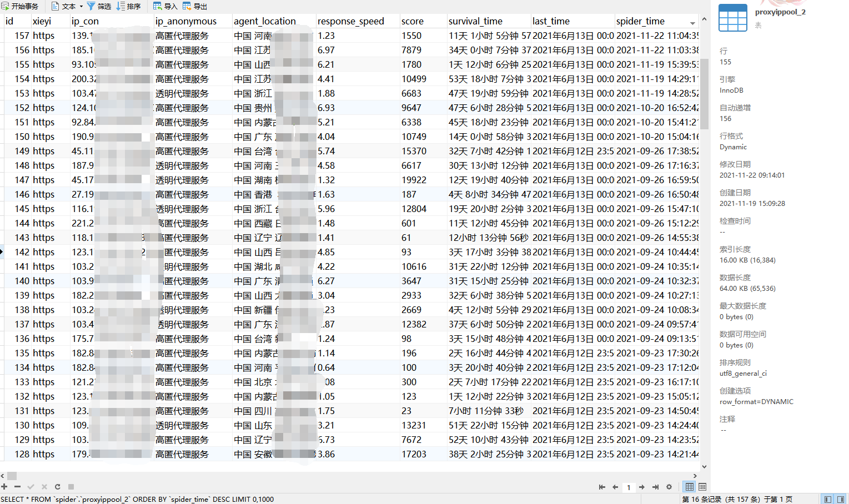Image resolution: width=849 pixels, height=504 pixels.
Task: Select score cell 7879
Action: pyautogui.click(x=423, y=50)
